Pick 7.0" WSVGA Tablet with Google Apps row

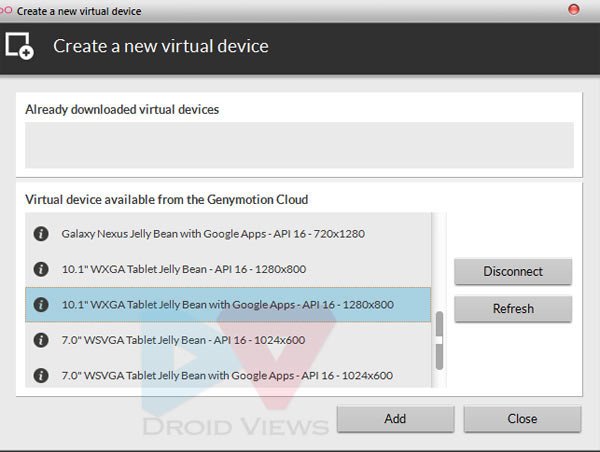pyautogui.click(x=228, y=375)
